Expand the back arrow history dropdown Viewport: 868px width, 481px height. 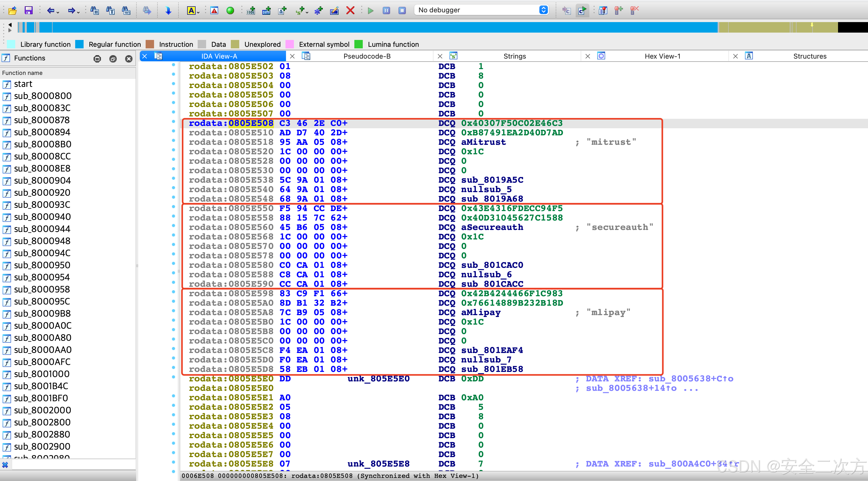point(58,12)
